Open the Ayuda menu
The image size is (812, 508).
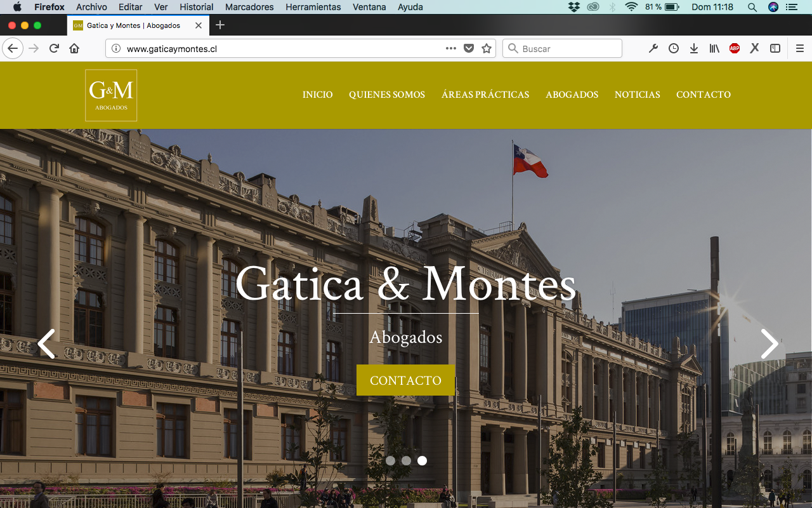[410, 7]
